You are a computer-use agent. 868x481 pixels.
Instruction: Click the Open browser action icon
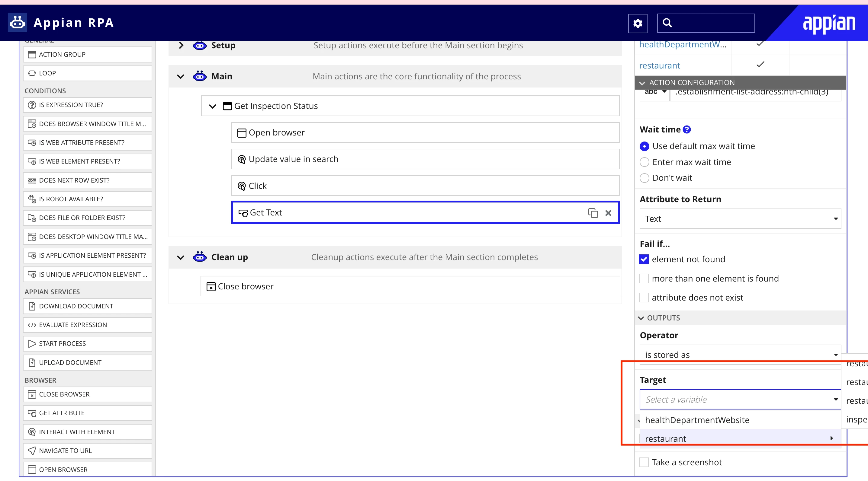coord(242,132)
